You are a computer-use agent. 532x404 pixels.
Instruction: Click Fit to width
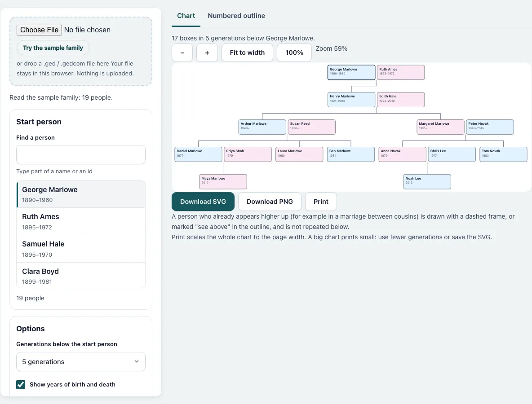[x=247, y=53]
